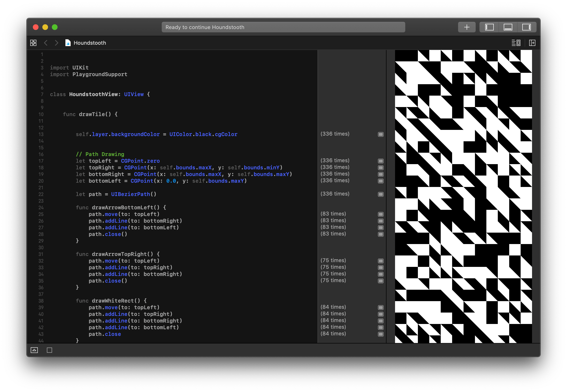Open the related items grid menu
The width and height of the screenshot is (567, 392).
(x=33, y=43)
